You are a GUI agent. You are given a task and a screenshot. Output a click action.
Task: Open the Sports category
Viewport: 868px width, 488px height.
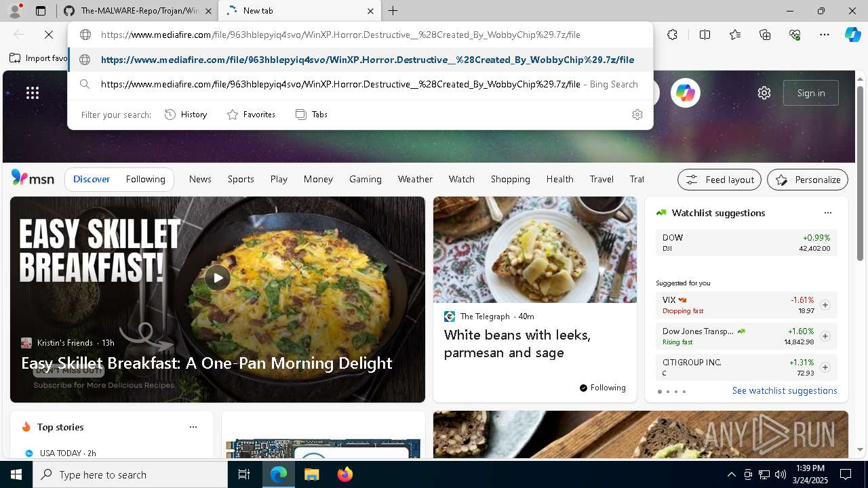[x=241, y=179]
